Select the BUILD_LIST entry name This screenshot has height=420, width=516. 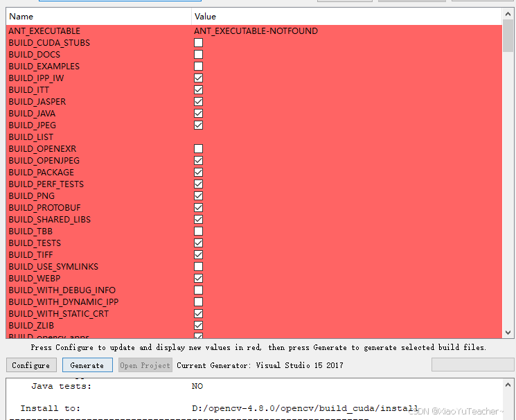[31, 137]
